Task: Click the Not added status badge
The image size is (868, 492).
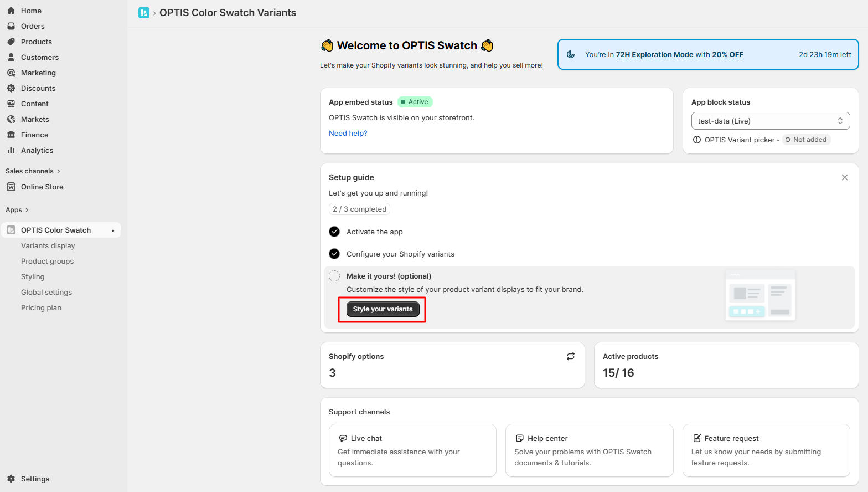Action: coord(806,140)
